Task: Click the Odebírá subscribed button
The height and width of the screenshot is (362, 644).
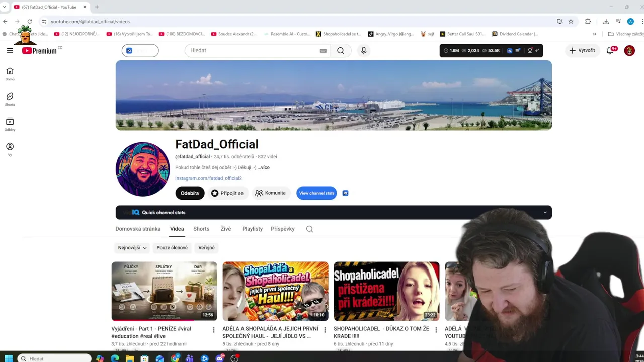Action: (190, 193)
